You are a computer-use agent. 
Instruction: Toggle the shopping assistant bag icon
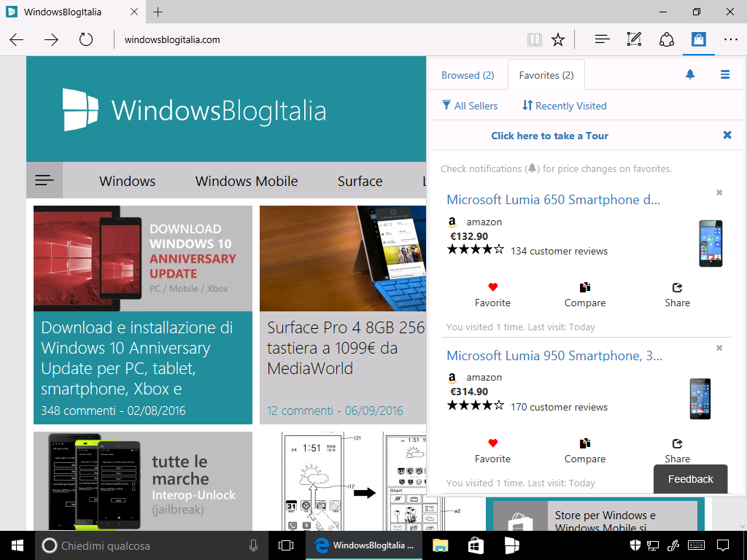click(698, 39)
